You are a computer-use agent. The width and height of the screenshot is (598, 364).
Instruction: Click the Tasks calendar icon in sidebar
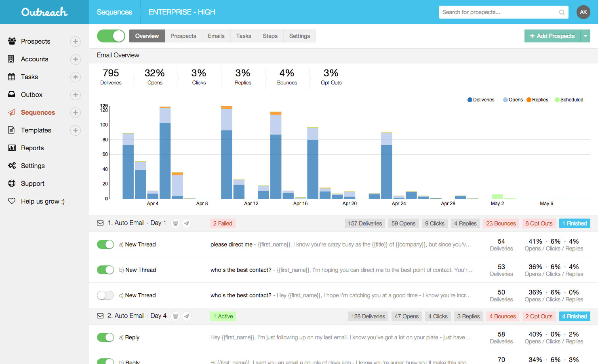click(x=11, y=77)
